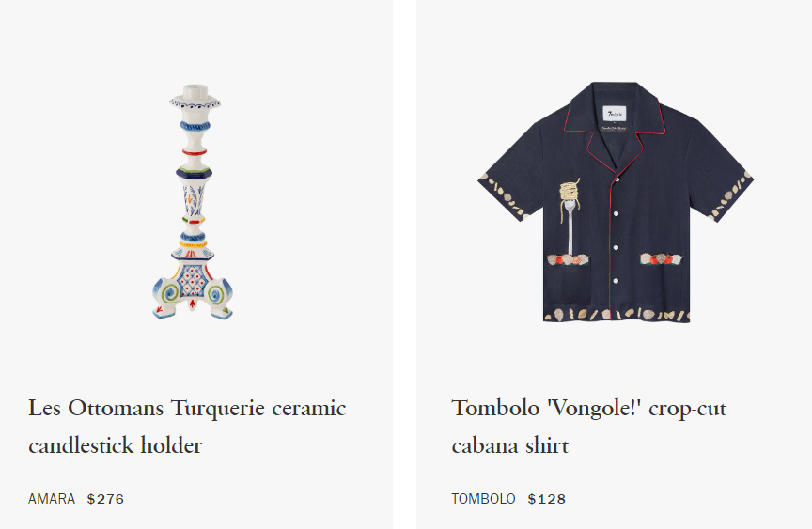Click the shirt's left embroidered clam pocket

(569, 260)
